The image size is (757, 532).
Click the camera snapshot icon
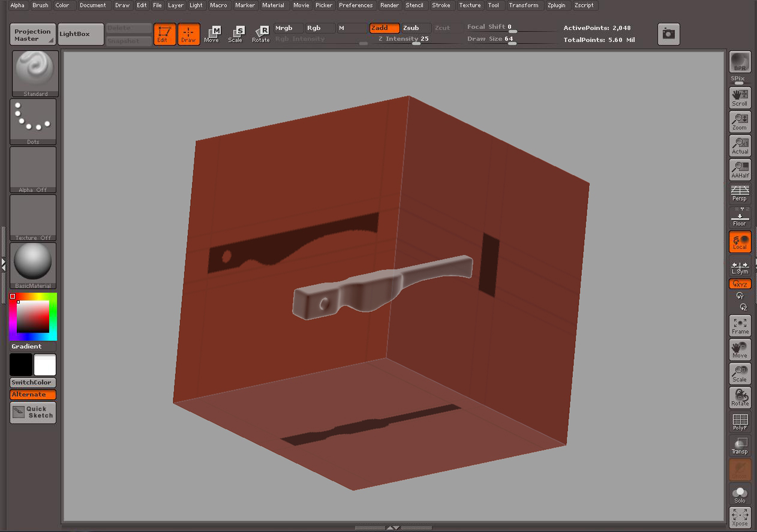[x=668, y=34]
